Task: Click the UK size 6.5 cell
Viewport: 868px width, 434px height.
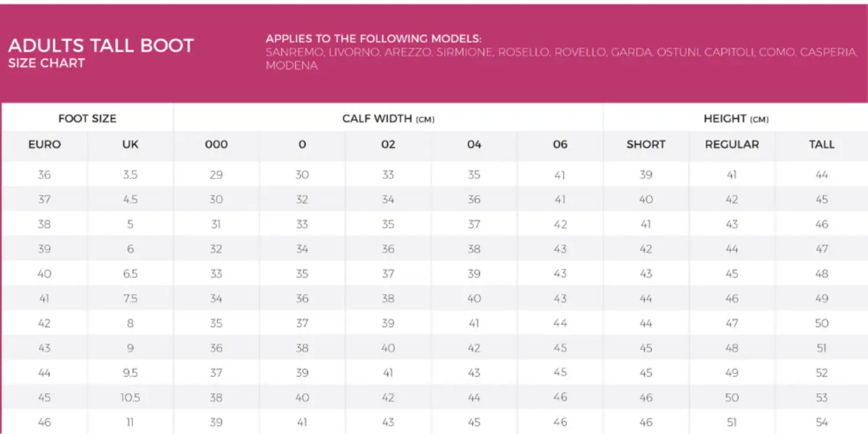Action: [130, 274]
